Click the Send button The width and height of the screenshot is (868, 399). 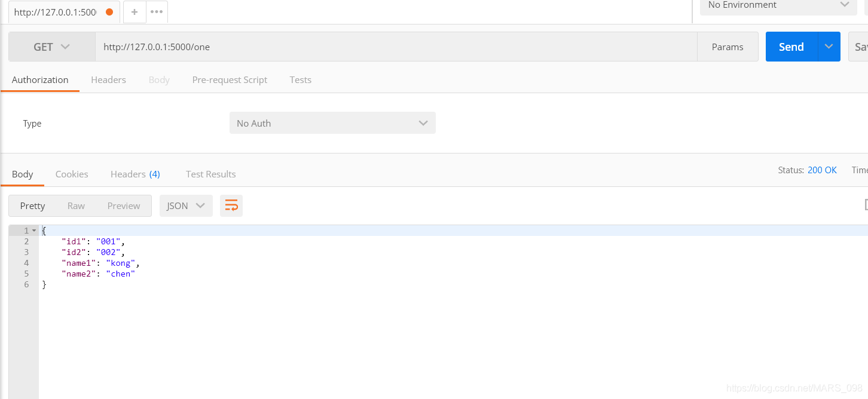click(x=791, y=47)
